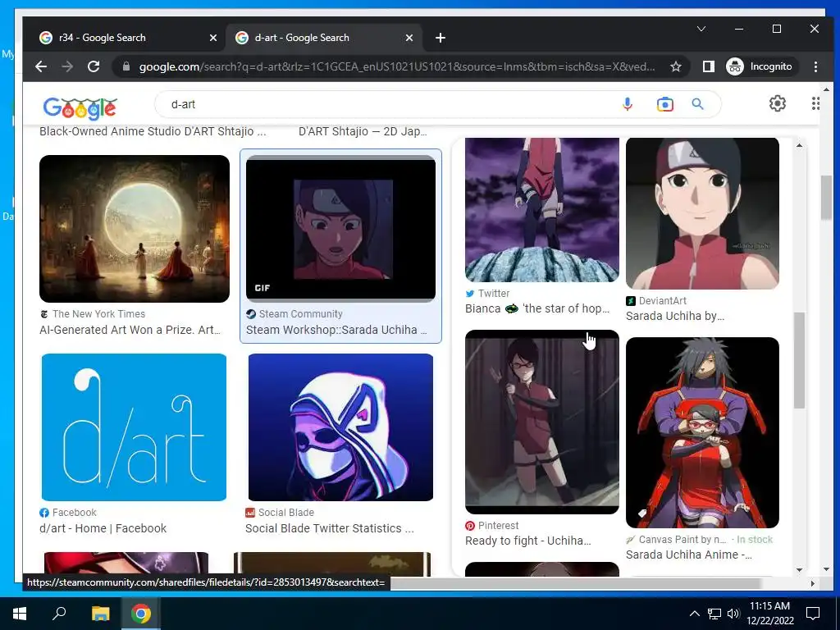Click Steam Workshop::Sarada Uchiha title link

click(336, 330)
